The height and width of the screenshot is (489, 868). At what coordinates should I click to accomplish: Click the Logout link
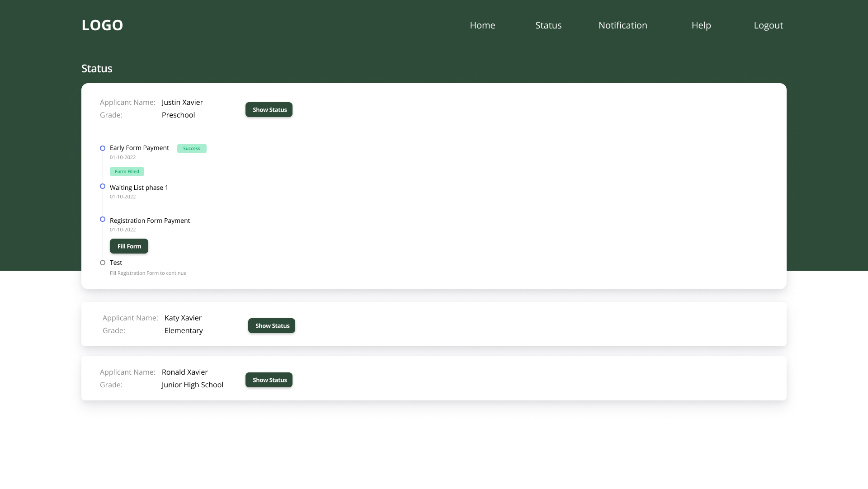(768, 25)
